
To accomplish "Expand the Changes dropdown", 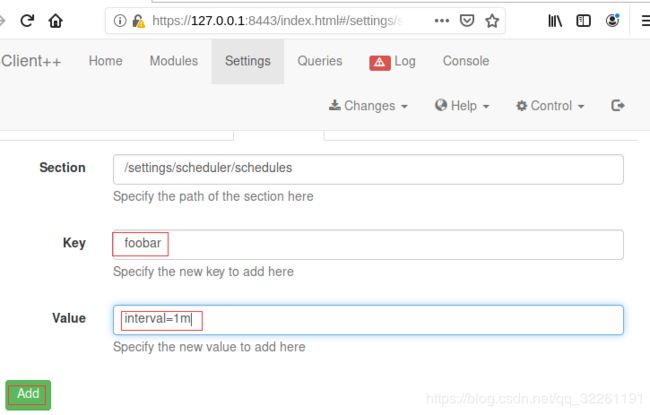I will coord(368,106).
